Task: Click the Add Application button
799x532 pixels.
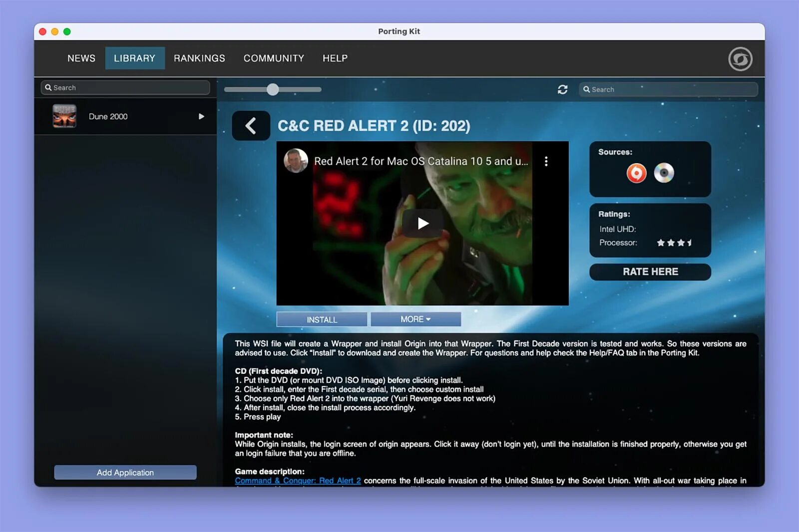Action: click(125, 473)
